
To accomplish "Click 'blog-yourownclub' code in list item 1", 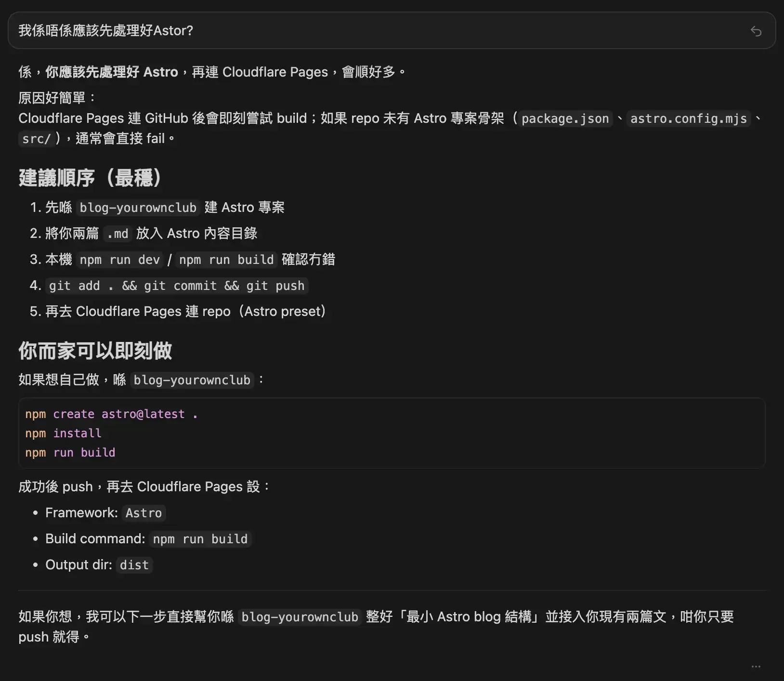I will pos(138,208).
